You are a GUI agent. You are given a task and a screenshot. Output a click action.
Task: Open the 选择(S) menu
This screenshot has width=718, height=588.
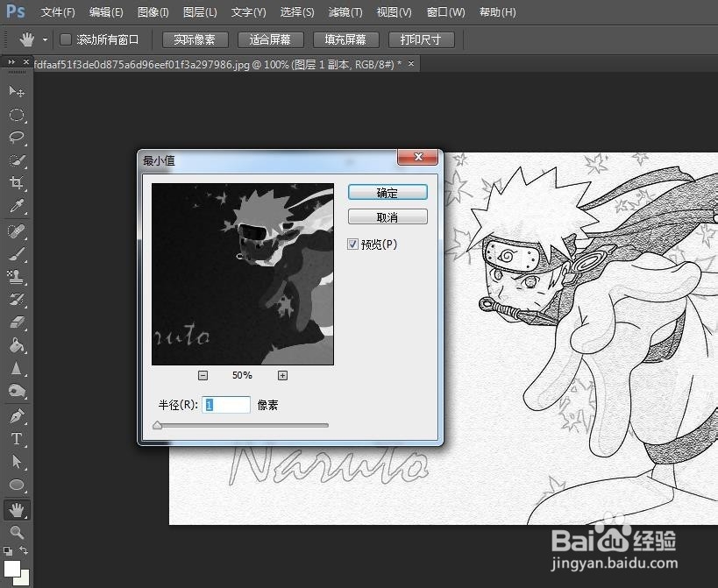coord(297,12)
